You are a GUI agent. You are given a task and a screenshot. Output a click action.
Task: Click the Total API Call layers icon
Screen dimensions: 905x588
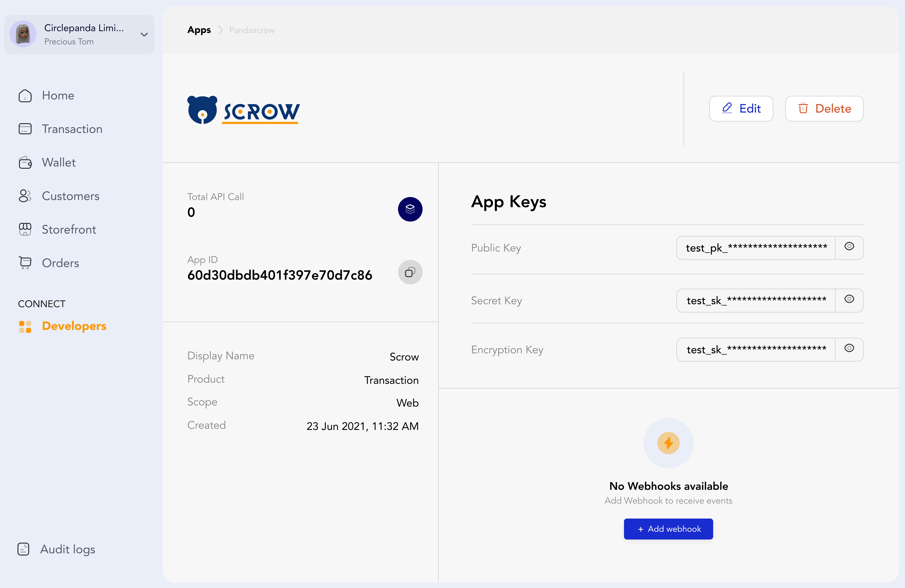coord(410,209)
